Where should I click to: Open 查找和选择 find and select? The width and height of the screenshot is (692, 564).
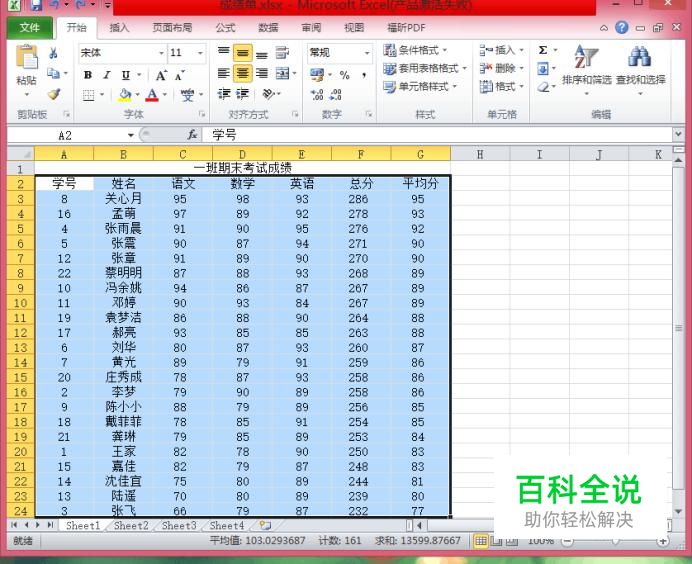coord(640,69)
